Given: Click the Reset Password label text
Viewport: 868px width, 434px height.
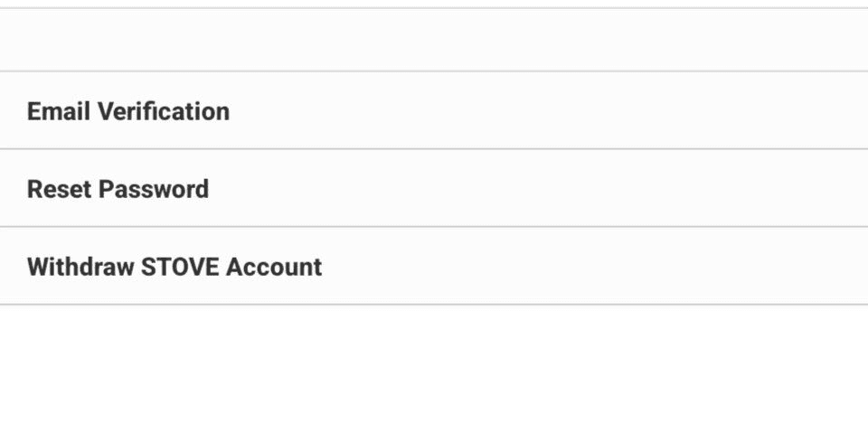Looking at the screenshot, I should click(x=118, y=189).
